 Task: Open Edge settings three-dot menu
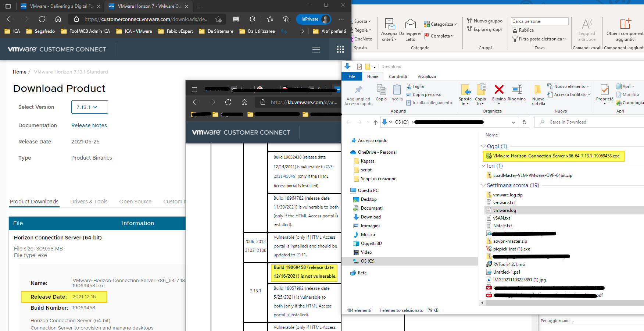point(341,19)
